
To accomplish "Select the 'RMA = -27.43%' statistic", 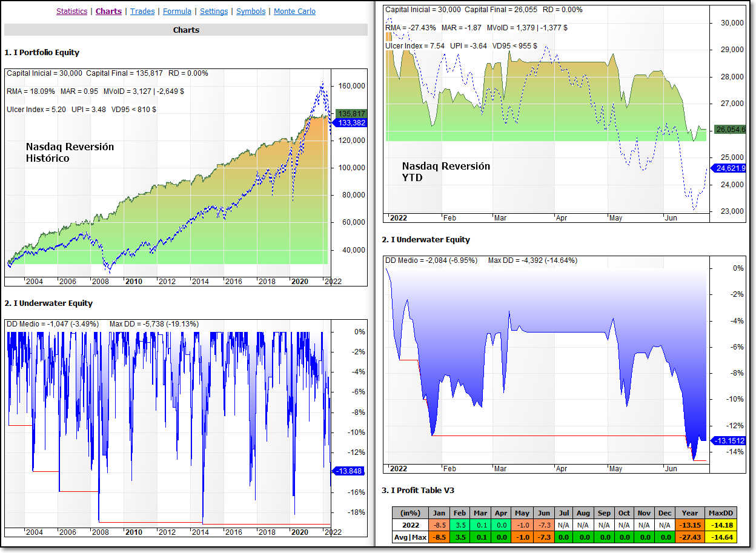I will (412, 28).
